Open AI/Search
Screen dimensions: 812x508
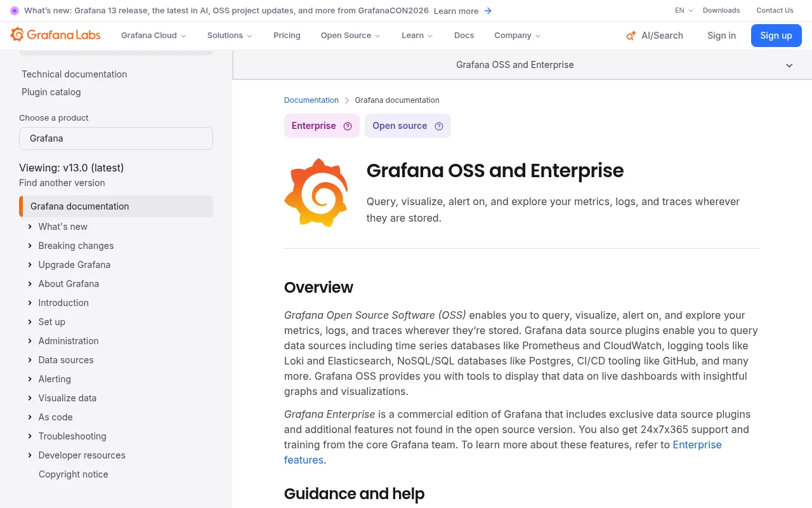(x=655, y=36)
